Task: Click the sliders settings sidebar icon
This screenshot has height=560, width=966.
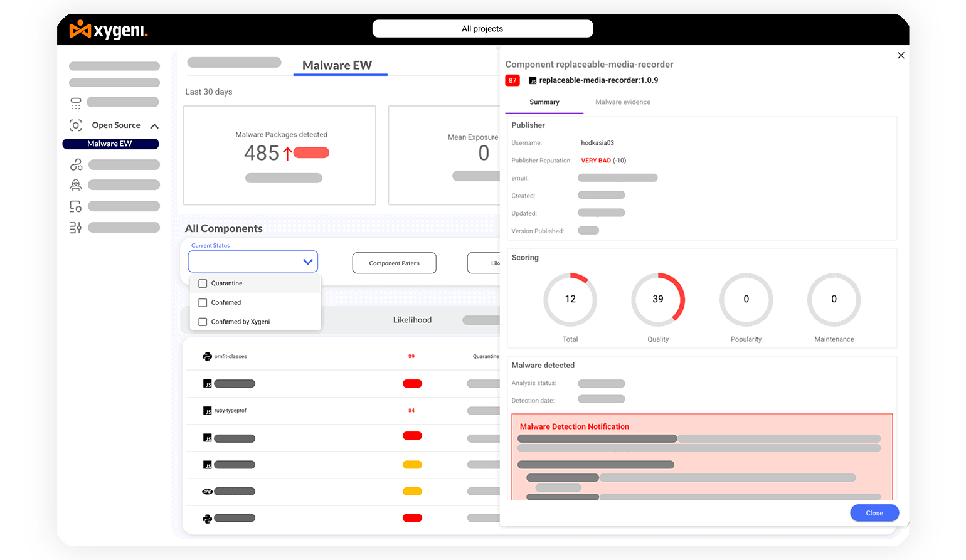Action: pos(76,228)
